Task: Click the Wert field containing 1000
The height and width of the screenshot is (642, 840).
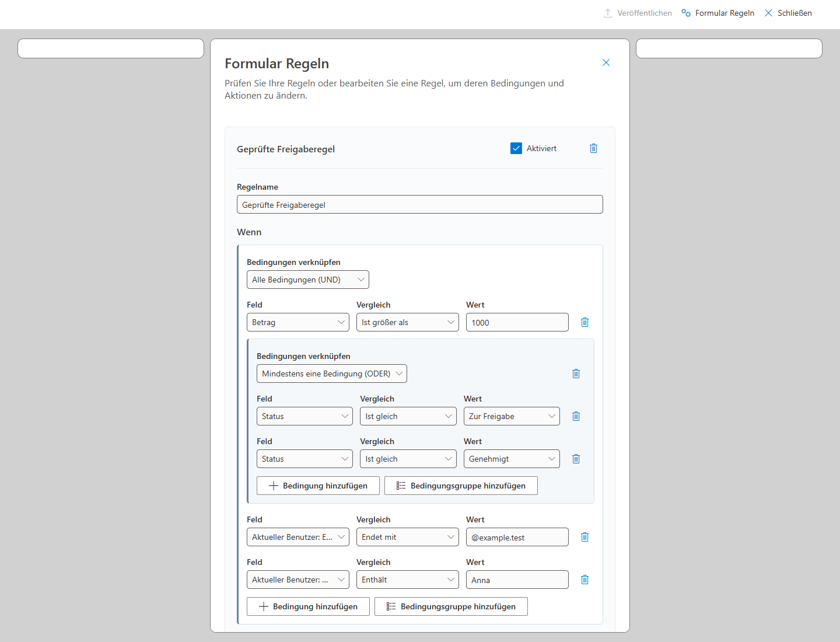Action: pyautogui.click(x=517, y=322)
